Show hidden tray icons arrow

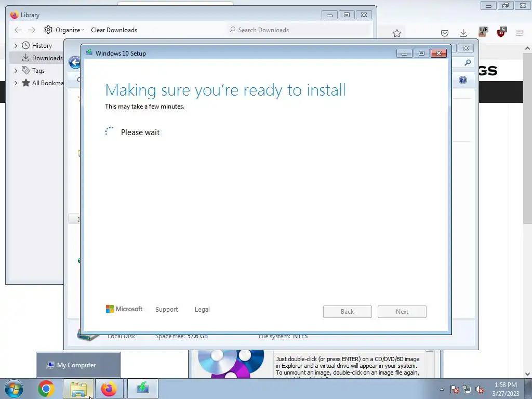tap(442, 390)
